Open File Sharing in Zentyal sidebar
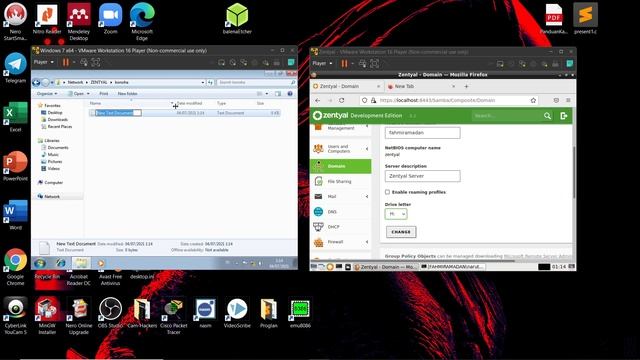The image size is (640, 360). pos(341,181)
